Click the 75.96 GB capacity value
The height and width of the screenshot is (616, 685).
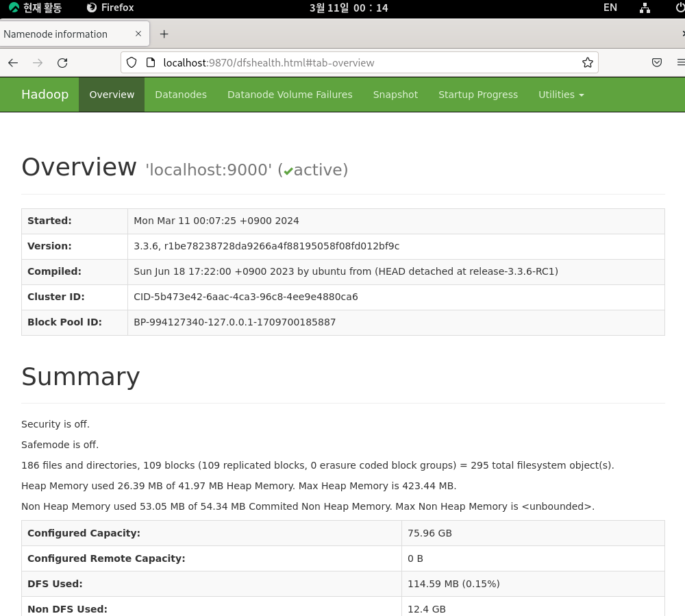point(430,533)
